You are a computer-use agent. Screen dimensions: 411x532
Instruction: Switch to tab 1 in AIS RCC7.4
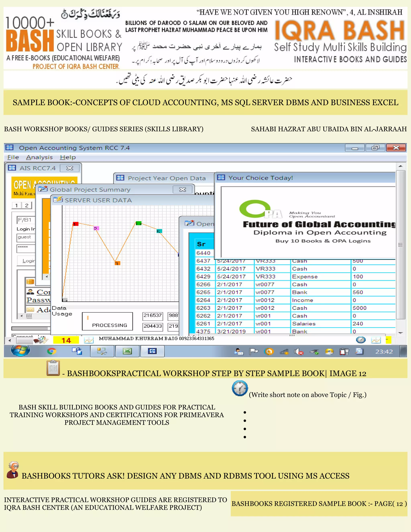[x=17, y=205]
